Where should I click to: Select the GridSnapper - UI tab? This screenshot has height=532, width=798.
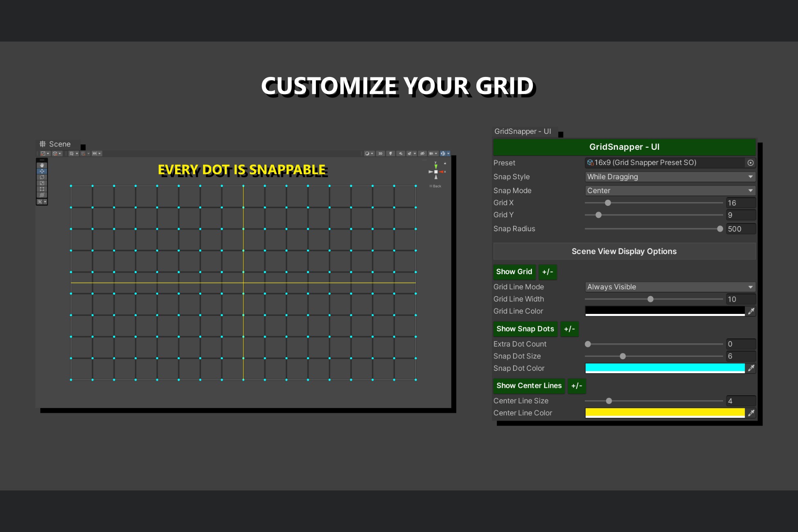(x=523, y=131)
